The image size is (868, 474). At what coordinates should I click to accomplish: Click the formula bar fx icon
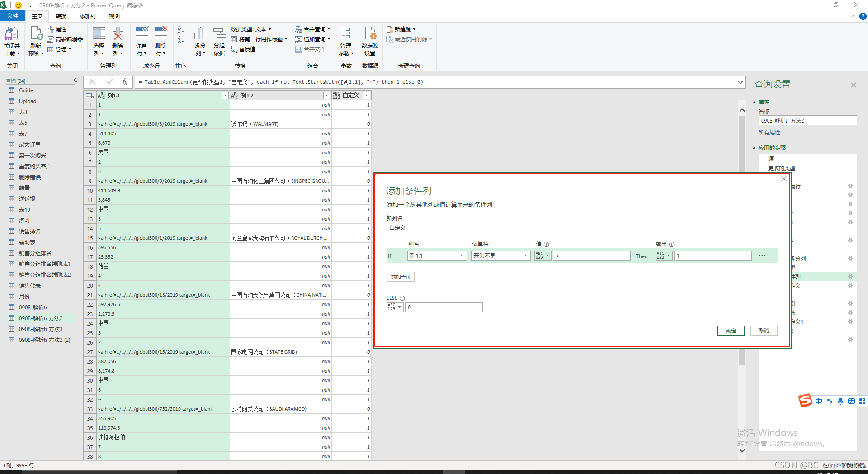coord(124,82)
